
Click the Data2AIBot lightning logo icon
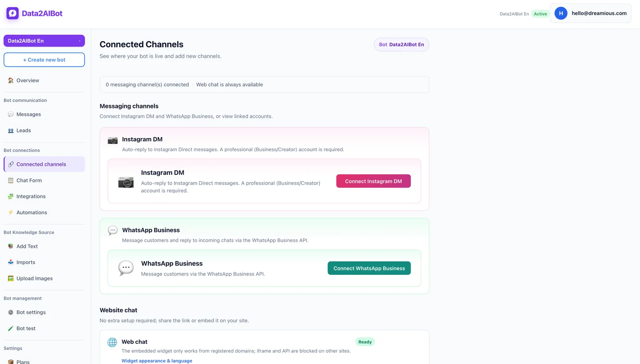12,13
